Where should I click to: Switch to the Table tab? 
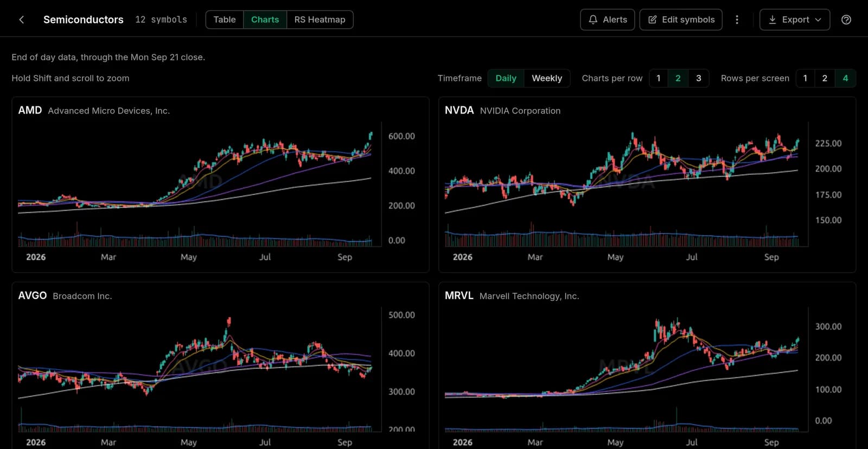coord(225,20)
